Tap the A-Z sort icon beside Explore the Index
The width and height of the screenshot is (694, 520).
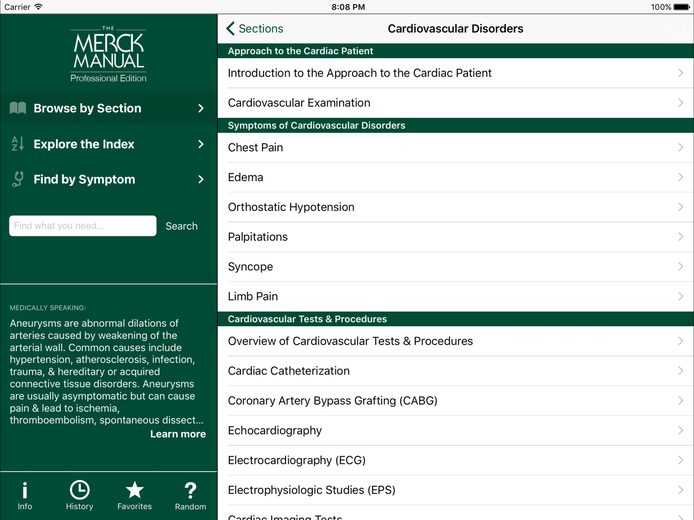(x=18, y=144)
